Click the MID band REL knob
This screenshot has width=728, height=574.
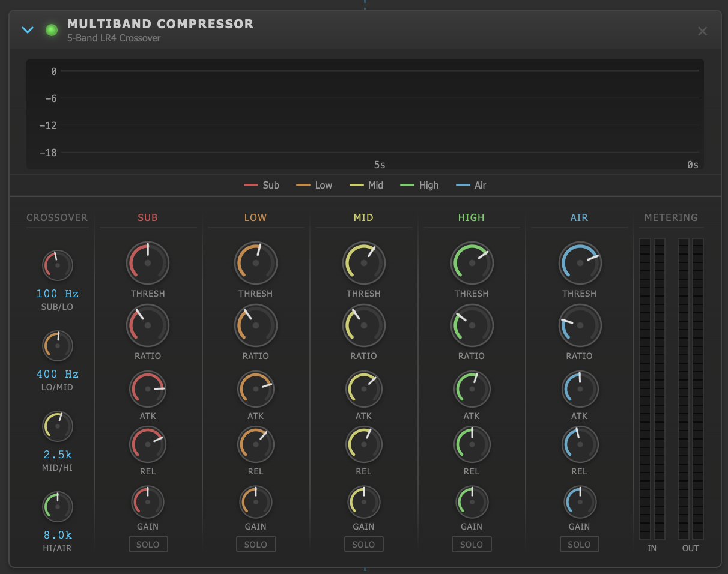click(364, 444)
